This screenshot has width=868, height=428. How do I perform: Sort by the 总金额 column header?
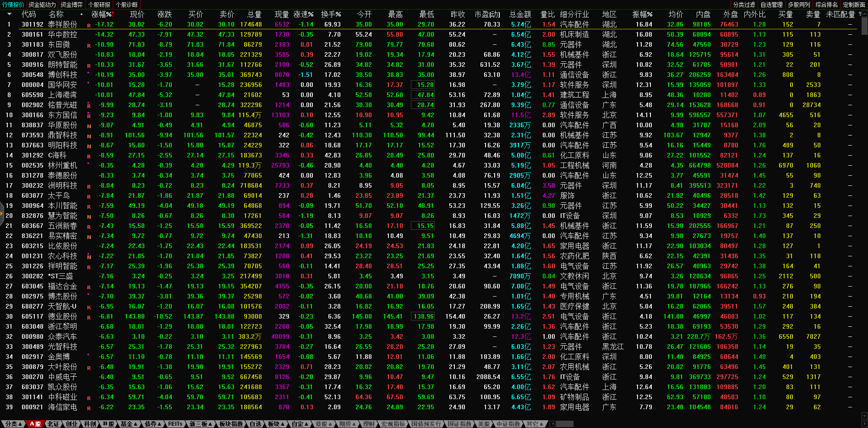pyautogui.click(x=520, y=14)
